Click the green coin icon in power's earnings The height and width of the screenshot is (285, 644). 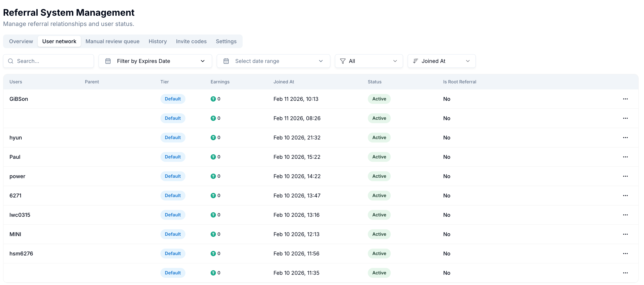pos(213,176)
